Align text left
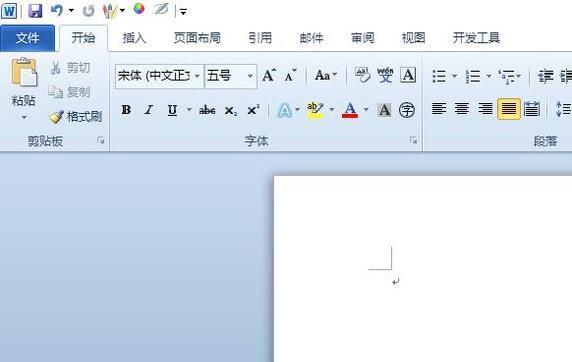 [x=439, y=109]
